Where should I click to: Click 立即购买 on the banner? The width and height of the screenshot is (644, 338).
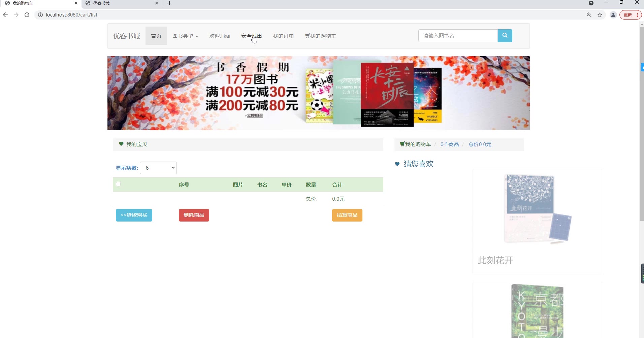pyautogui.click(x=255, y=115)
